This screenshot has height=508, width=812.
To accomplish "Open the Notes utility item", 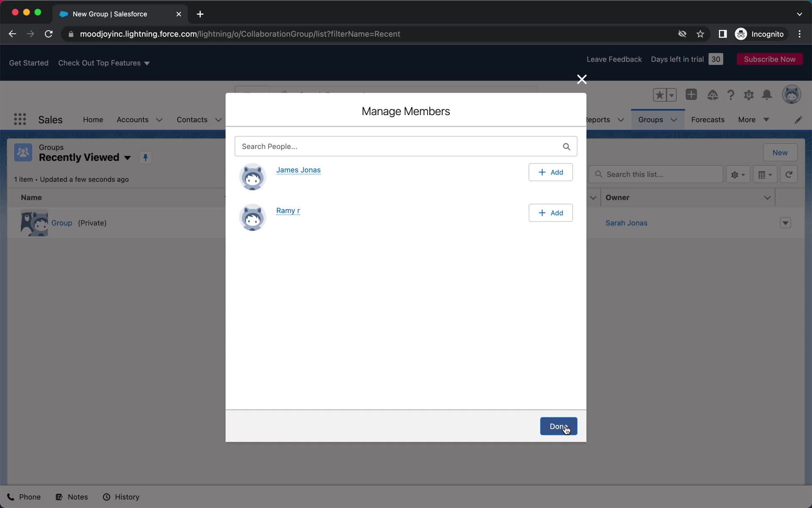I will click(71, 497).
